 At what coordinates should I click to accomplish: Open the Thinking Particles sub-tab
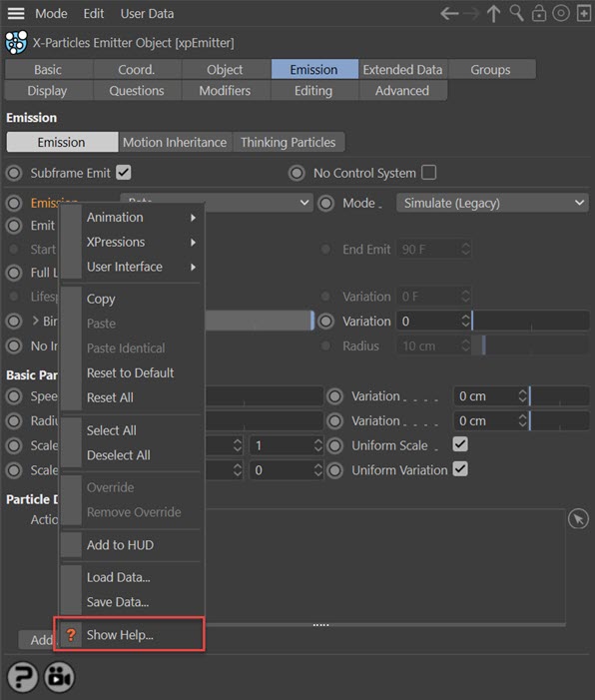click(289, 142)
